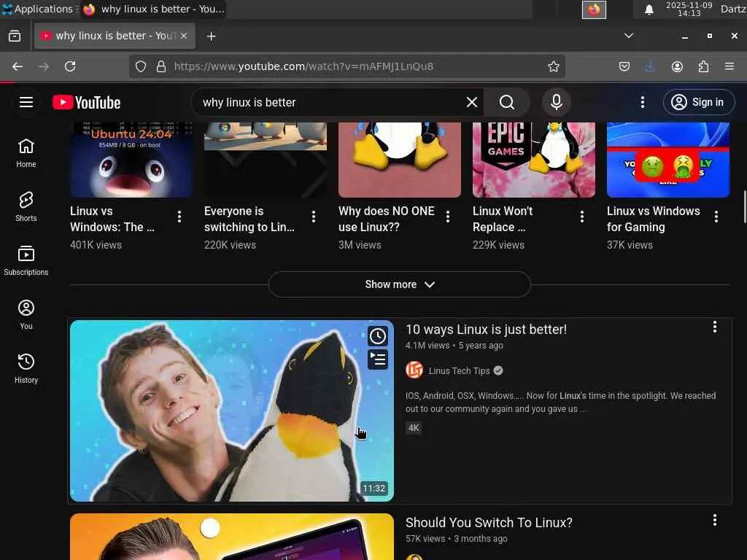Viewport: 747px width, 560px height.
Task: Clear the search query with X
Action: (x=472, y=102)
